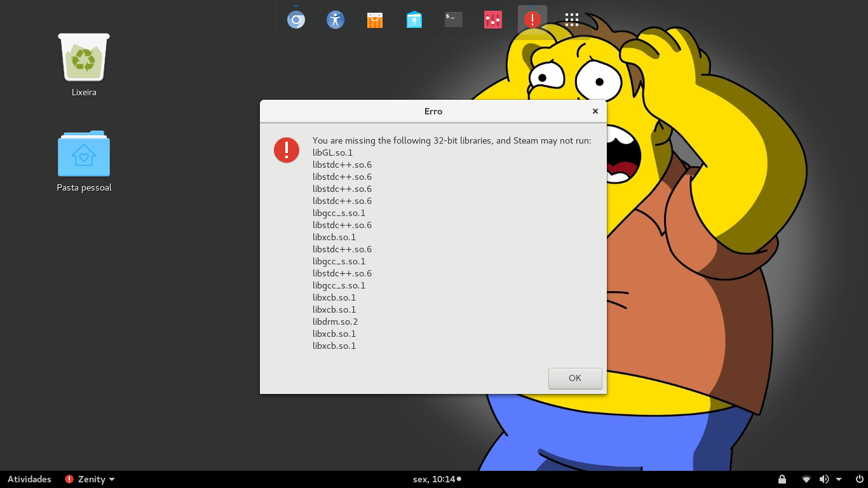
Task: Open the Wi-Fi network indicator
Action: pyautogui.click(x=806, y=479)
